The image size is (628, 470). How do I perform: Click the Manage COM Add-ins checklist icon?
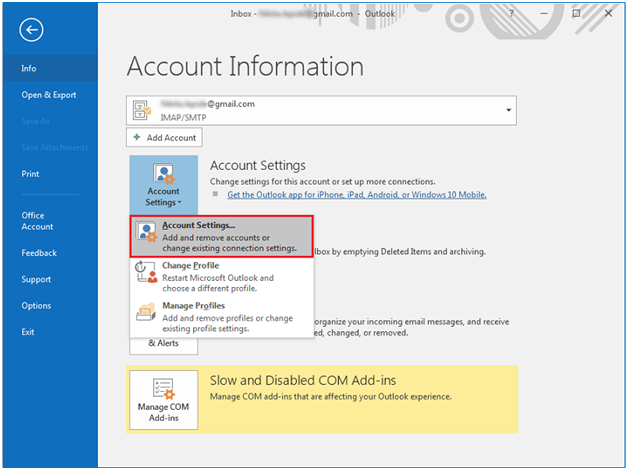coord(164,389)
